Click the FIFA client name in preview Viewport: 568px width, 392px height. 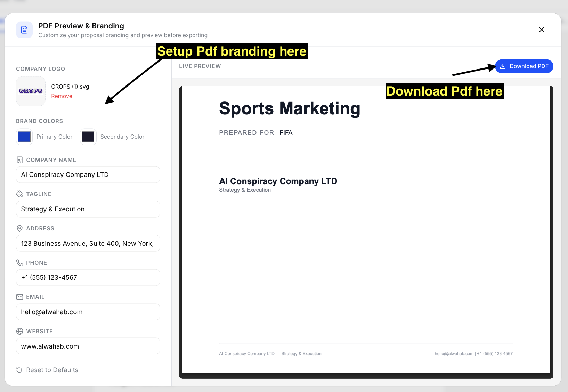pos(286,133)
